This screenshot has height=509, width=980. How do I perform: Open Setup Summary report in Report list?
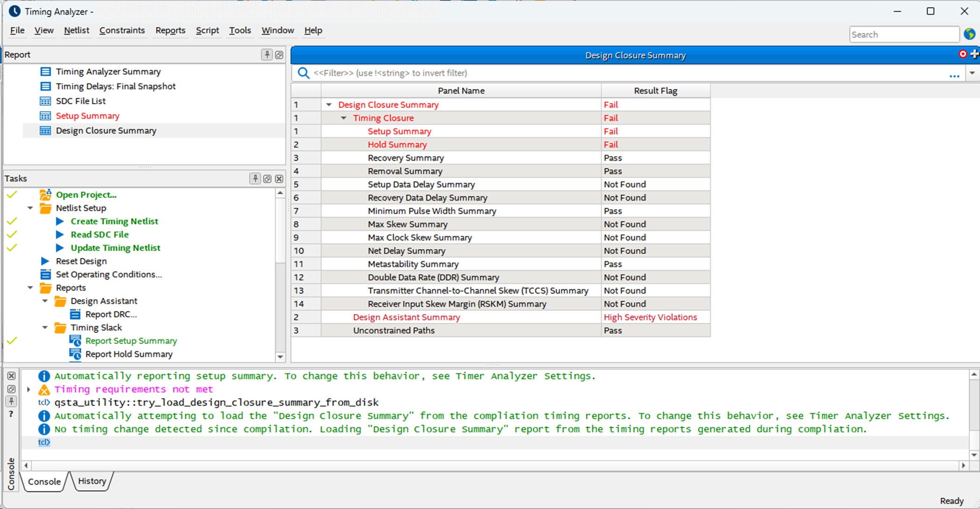coord(87,116)
